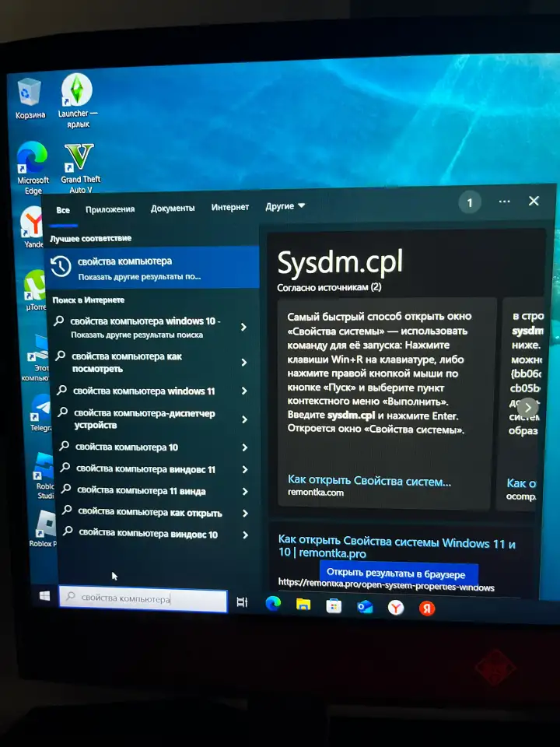Click the Windows Start button
Viewport: 560px width, 747px height.
point(45,595)
